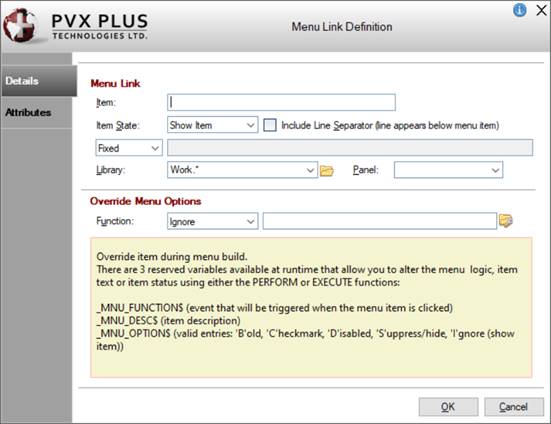Open the Function Ignore dropdown
This screenshot has height=424, width=551.
(213, 221)
